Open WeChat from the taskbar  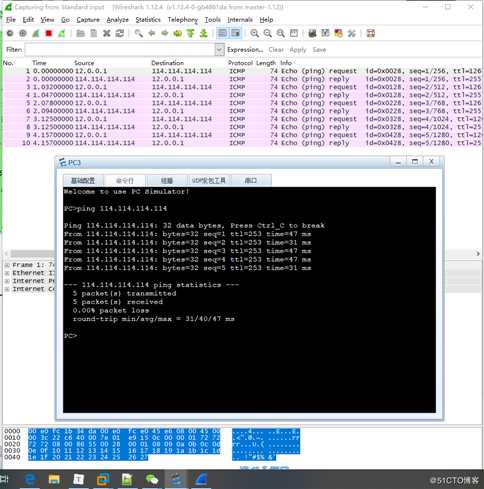point(152,480)
